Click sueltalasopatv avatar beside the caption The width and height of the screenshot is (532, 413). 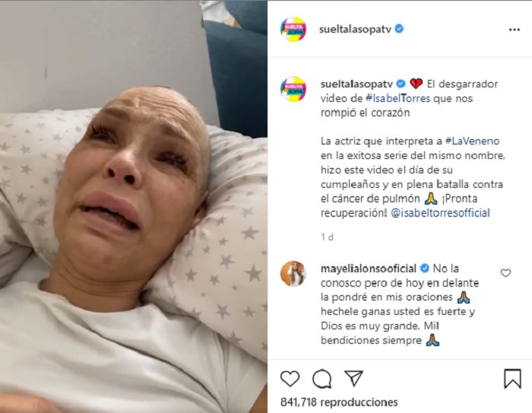tap(293, 89)
